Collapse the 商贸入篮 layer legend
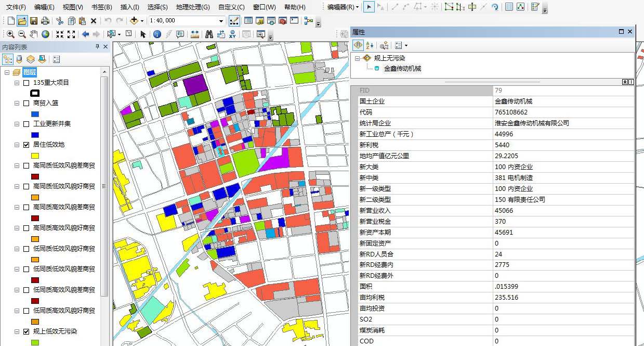The width and height of the screenshot is (644, 346). click(17, 104)
